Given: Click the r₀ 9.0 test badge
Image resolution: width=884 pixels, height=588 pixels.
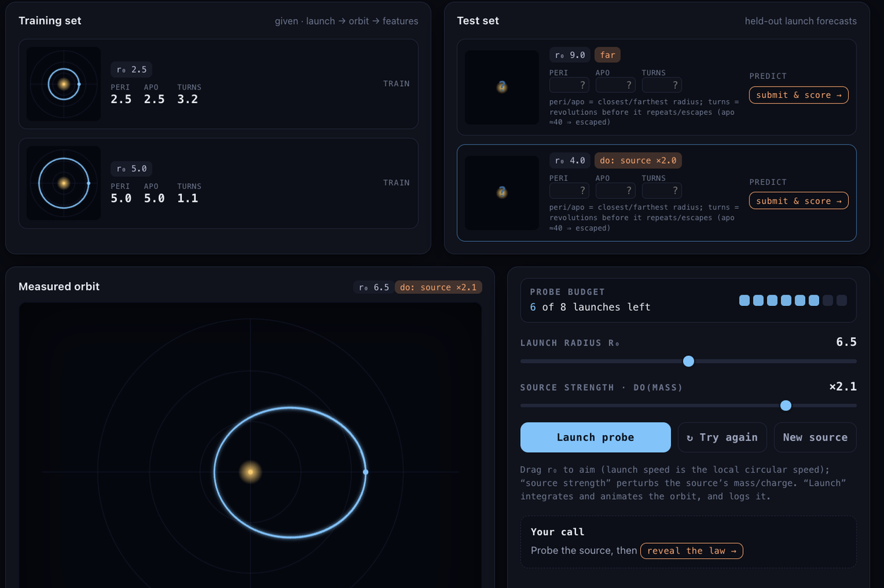Looking at the screenshot, I should point(570,55).
